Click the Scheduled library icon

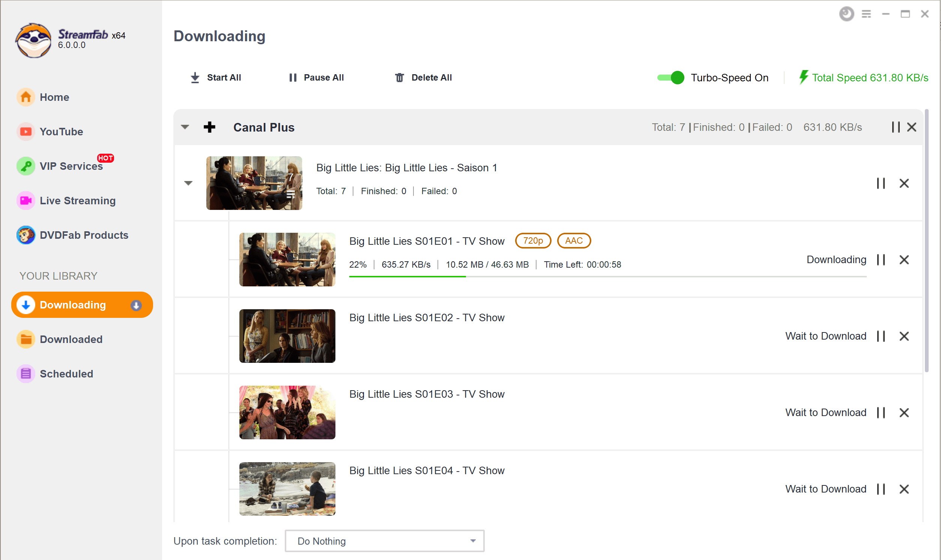click(26, 373)
